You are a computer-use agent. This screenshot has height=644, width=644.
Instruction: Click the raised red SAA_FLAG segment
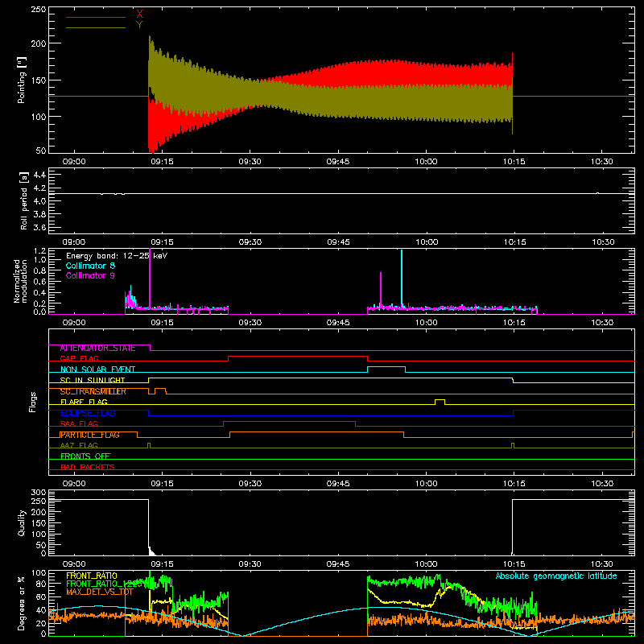coord(290,423)
